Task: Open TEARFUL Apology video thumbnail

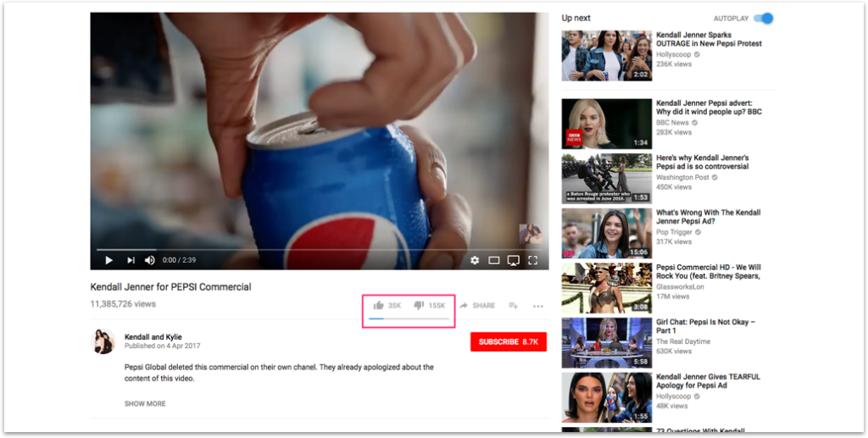Action: pyautogui.click(x=607, y=397)
